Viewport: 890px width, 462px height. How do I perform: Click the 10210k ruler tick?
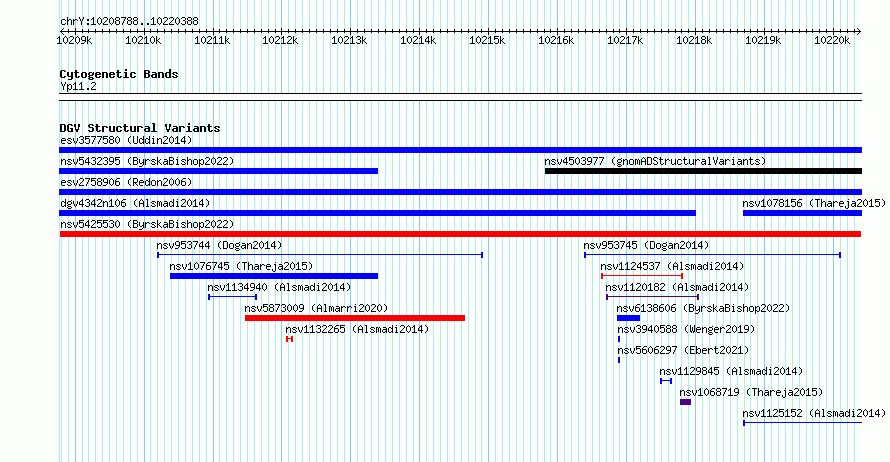(143, 40)
